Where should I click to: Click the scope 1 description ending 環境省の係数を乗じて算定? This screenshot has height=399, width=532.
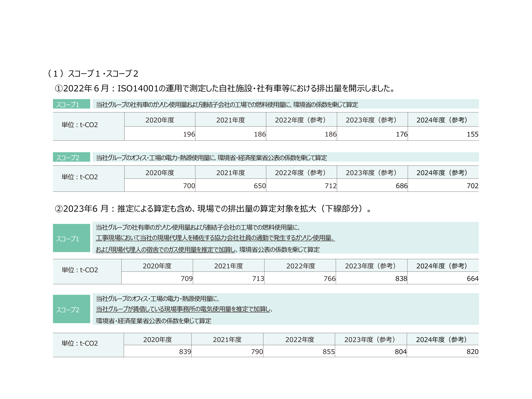(227, 105)
